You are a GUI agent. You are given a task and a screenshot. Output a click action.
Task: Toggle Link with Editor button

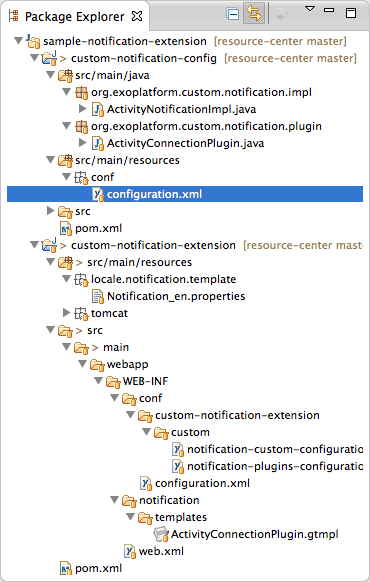coord(254,13)
